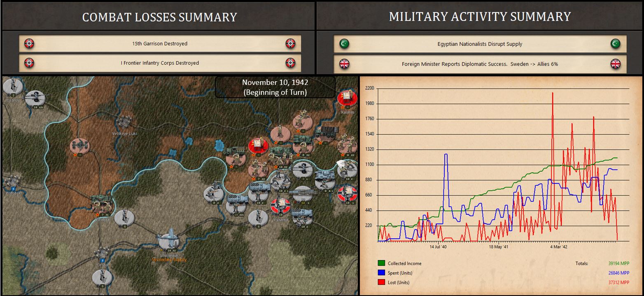Click the Combat Losses Summary header

(x=159, y=16)
